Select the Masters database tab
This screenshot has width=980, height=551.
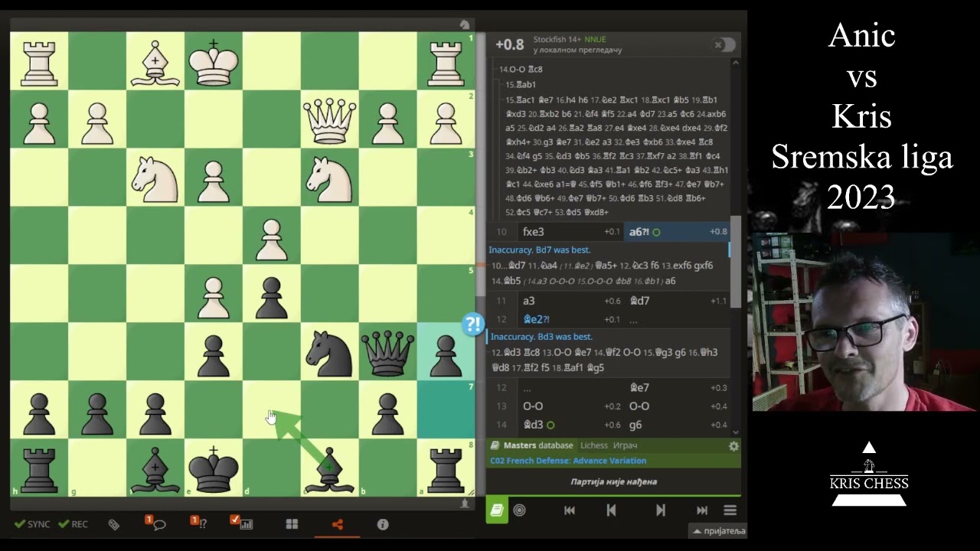click(537, 445)
